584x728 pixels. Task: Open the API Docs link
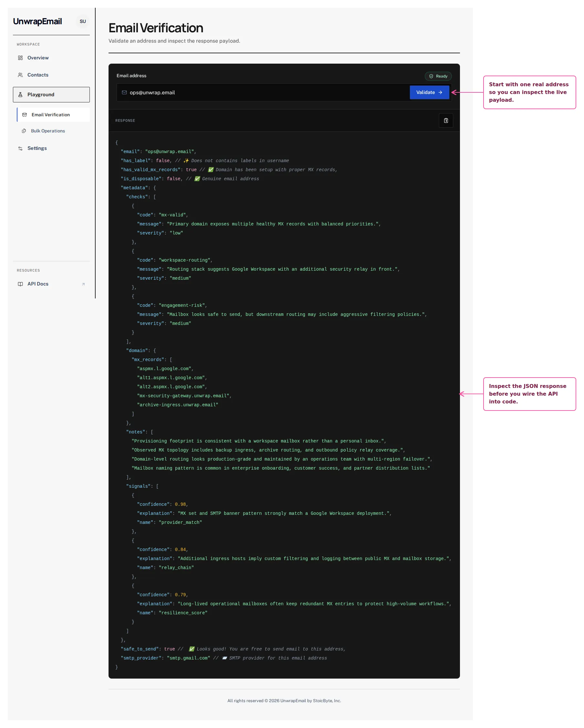click(51, 284)
